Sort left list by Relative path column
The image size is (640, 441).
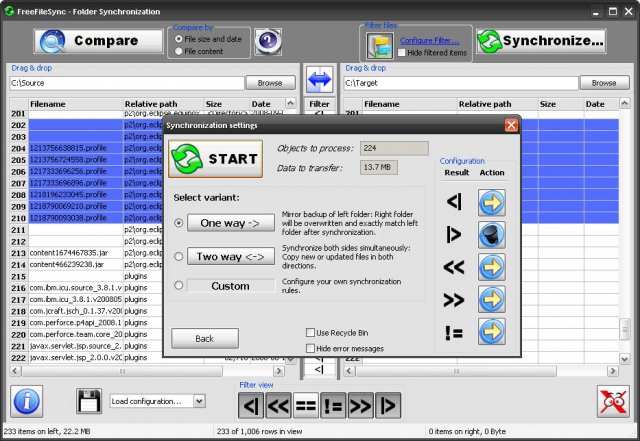click(163, 104)
